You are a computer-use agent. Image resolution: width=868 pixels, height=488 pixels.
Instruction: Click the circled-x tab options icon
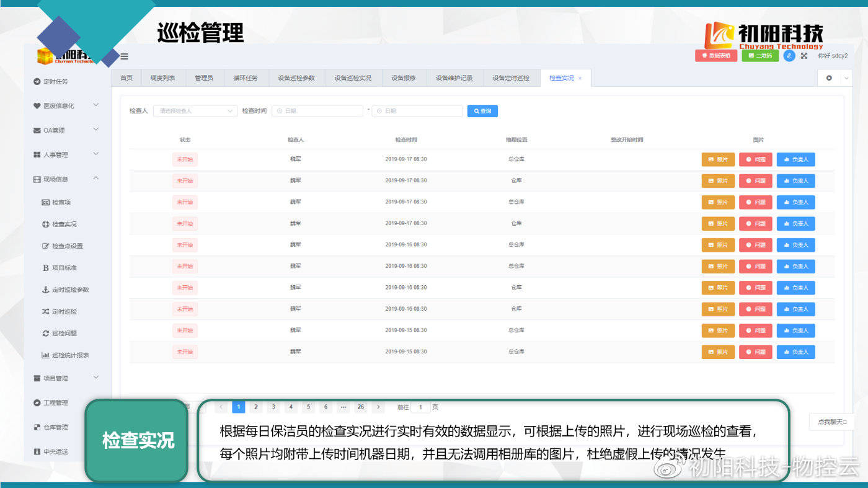click(830, 78)
